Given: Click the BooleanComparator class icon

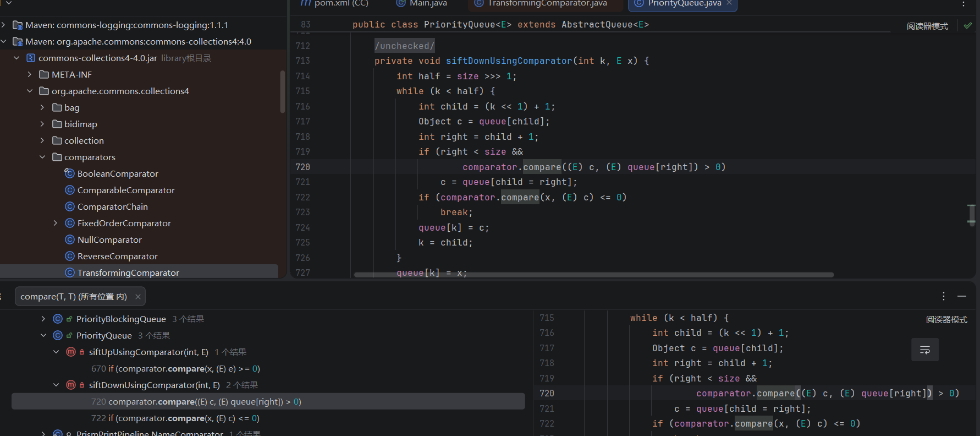Looking at the screenshot, I should [x=70, y=173].
